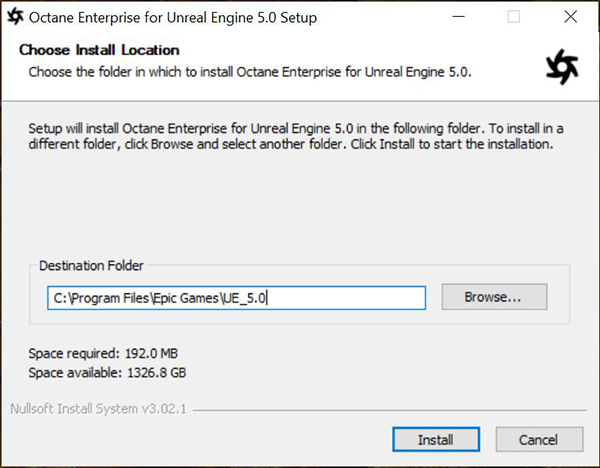The image size is (600, 468).
Task: Click the greyed-out maximize window button
Action: [514, 17]
